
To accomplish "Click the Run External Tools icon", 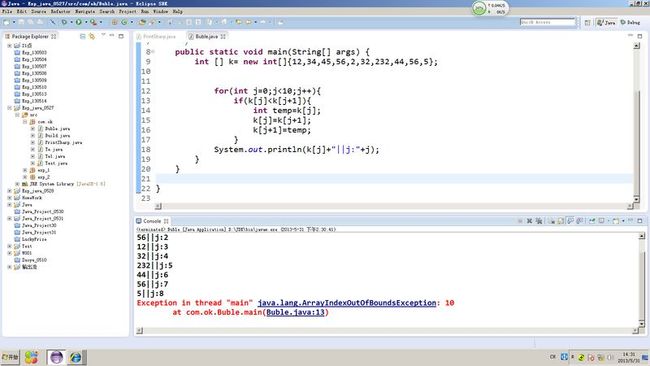I will [x=93, y=22].
